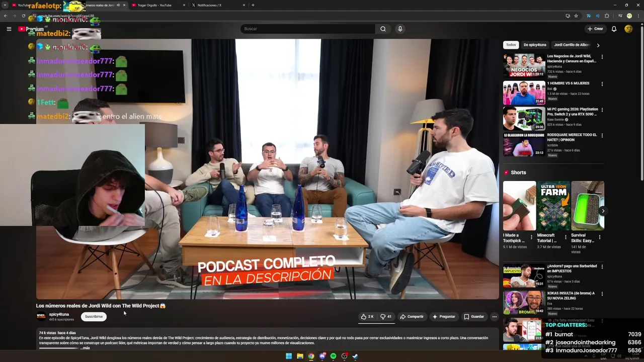Image resolution: width=644 pixels, height=362 pixels.
Task: Open the spicy4tuna channel avatar
Action: pyautogui.click(x=41, y=317)
